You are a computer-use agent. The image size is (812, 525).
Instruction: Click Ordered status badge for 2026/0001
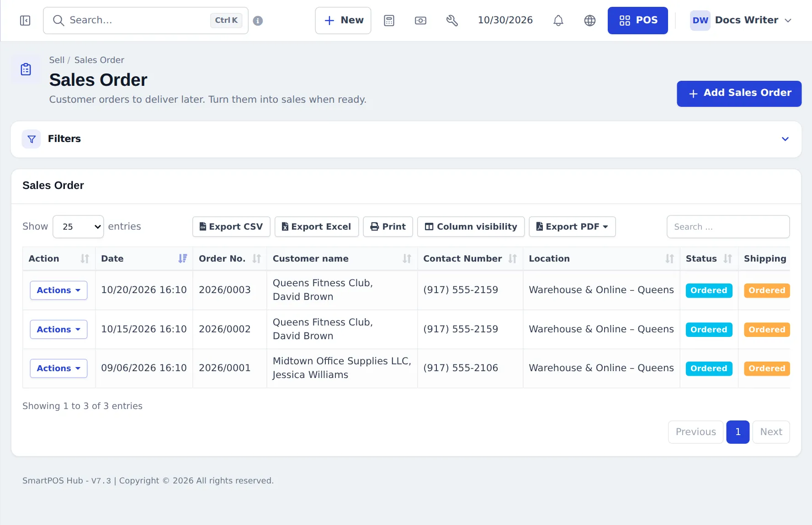click(709, 368)
